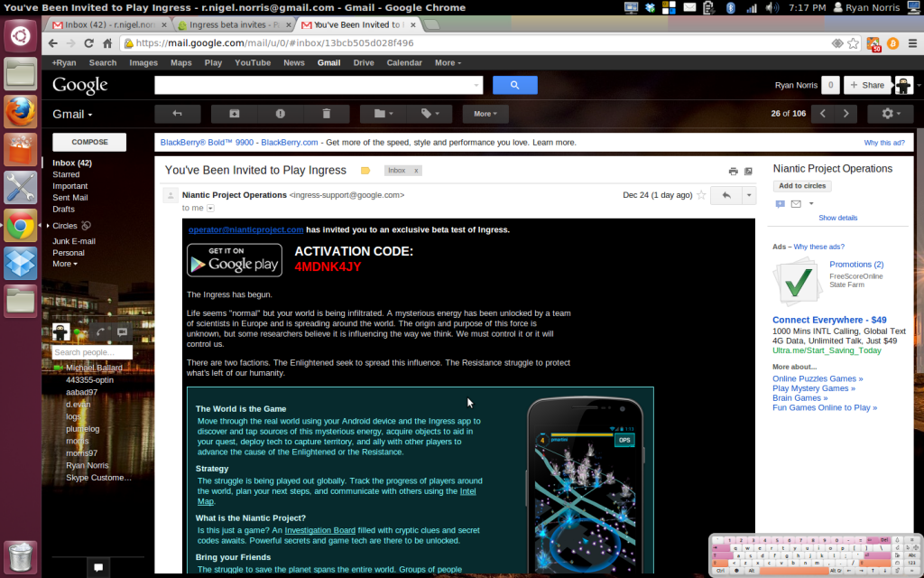Screen dimensions: 924x578
Task: Open Calendar in the Google bar
Action: coord(404,62)
